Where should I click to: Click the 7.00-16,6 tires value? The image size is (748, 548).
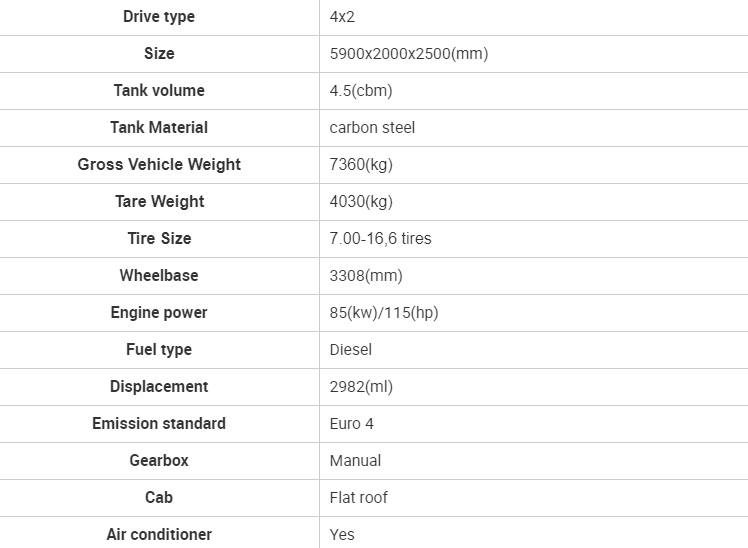(381, 239)
